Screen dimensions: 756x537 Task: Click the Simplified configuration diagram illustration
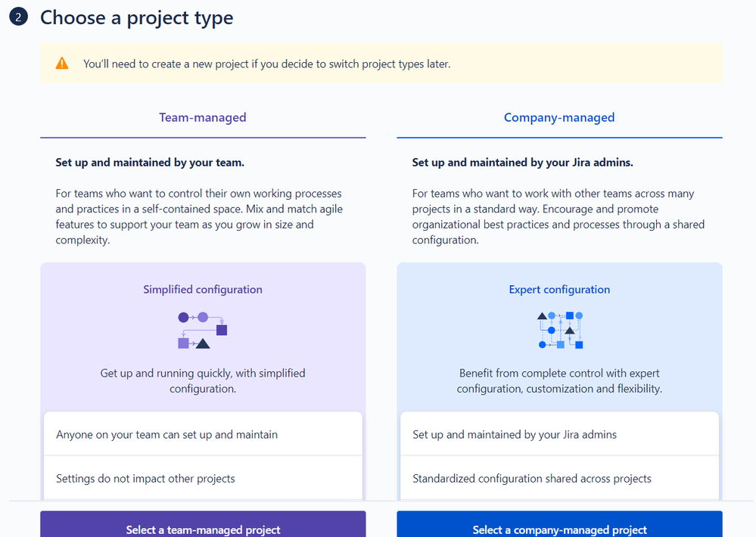(202, 328)
